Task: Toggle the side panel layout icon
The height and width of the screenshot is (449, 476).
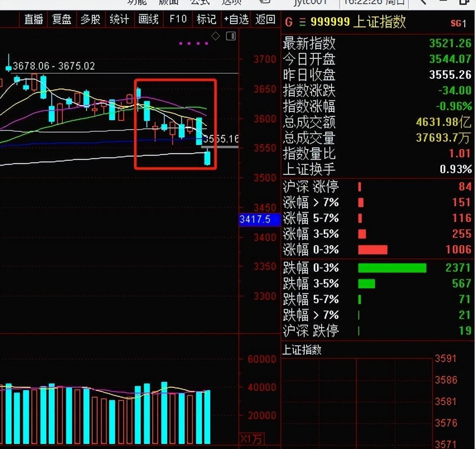Action: (231, 36)
